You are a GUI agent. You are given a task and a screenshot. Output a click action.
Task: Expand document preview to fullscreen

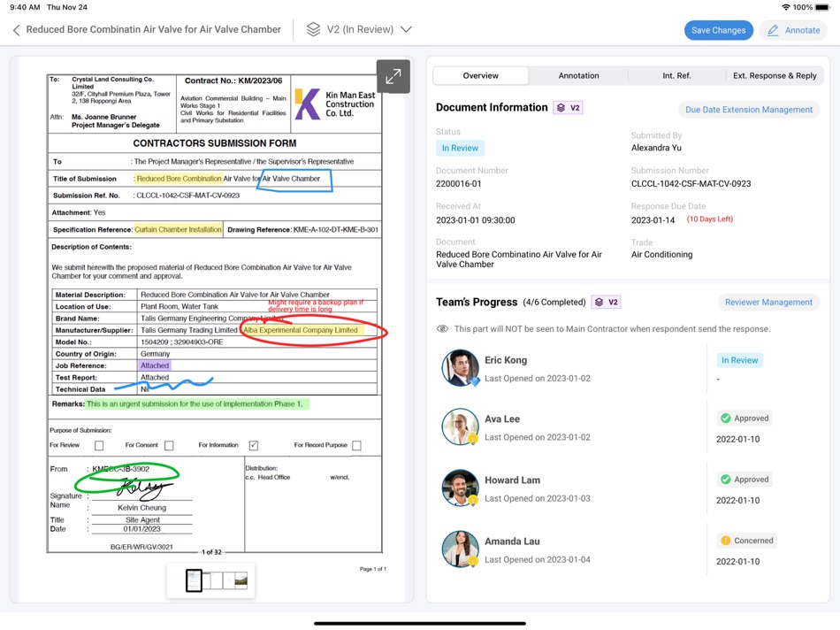point(393,77)
